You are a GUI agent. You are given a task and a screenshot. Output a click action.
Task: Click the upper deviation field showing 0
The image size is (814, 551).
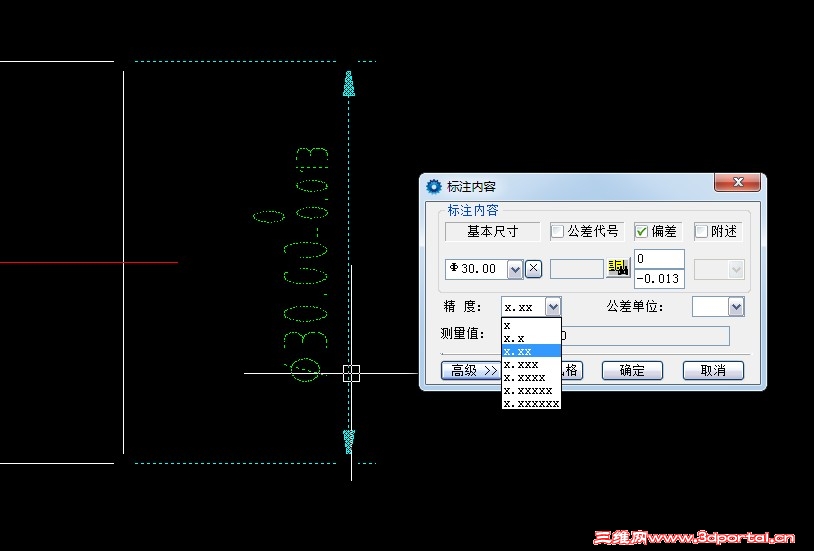click(x=659, y=259)
